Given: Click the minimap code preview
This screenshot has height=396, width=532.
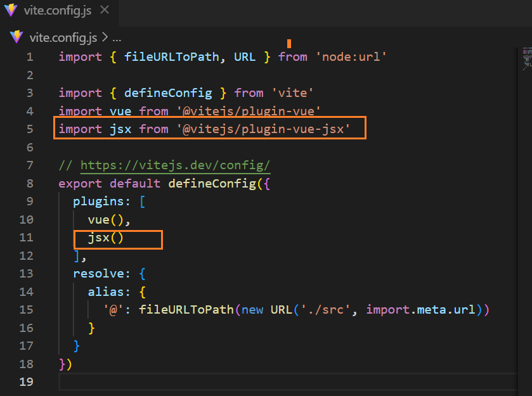Looking at the screenshot, I should [527, 58].
